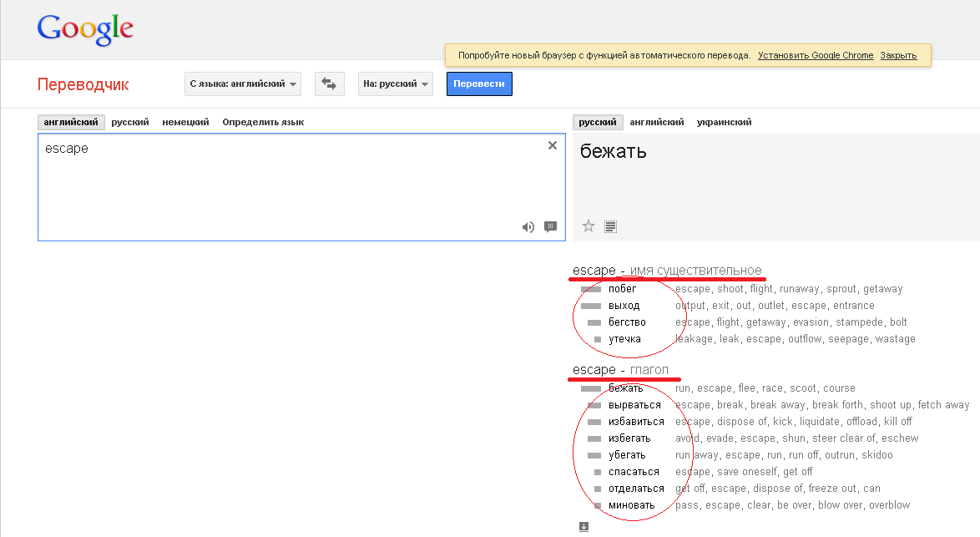The width and height of the screenshot is (980, 537).
Task: Click the frequency bar next to избавиться
Action: click(x=594, y=422)
